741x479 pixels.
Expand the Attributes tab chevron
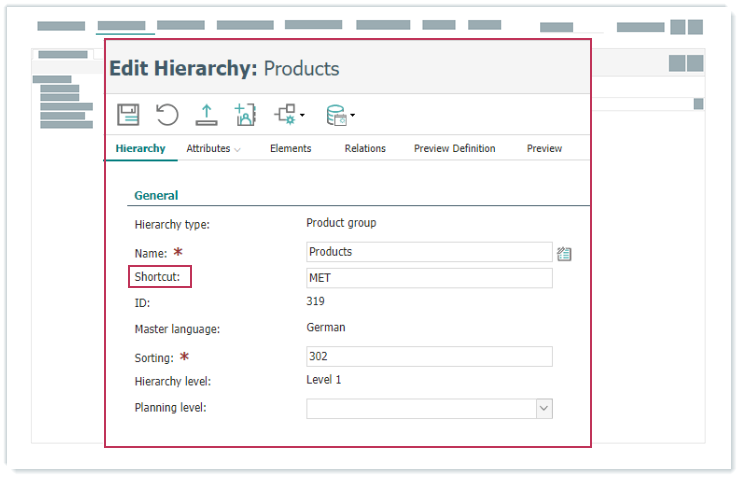pyautogui.click(x=238, y=149)
